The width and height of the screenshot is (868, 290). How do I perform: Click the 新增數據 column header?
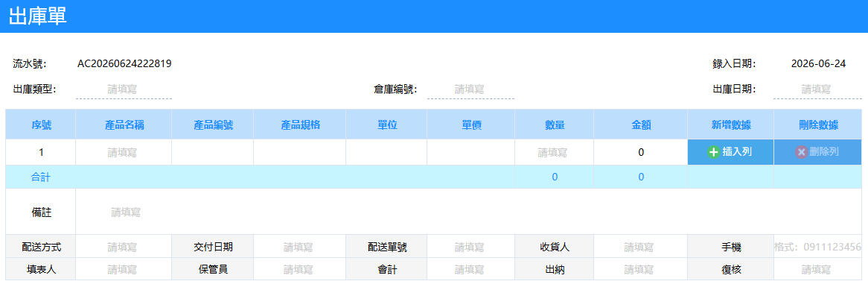point(730,124)
